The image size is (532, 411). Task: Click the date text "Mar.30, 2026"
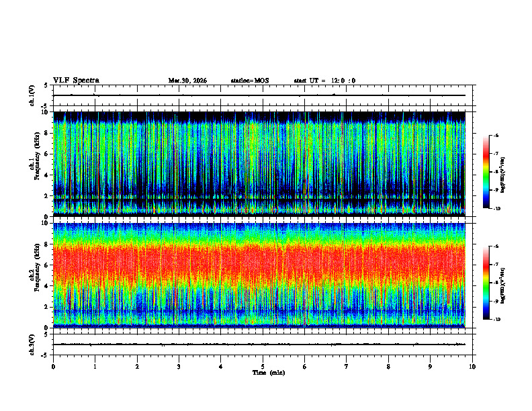click(x=187, y=81)
